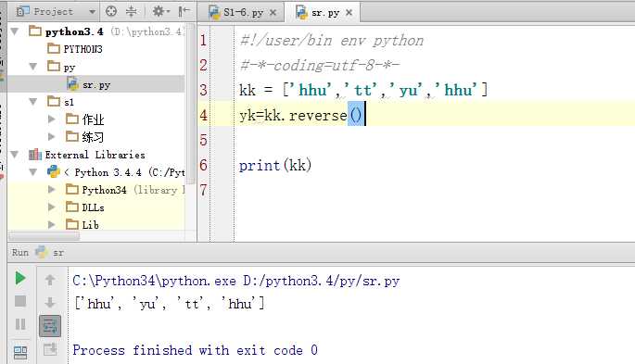Click the D:/python3.4/py/sr.py path in console
Screen dimensions: 635x364
[x=322, y=281]
